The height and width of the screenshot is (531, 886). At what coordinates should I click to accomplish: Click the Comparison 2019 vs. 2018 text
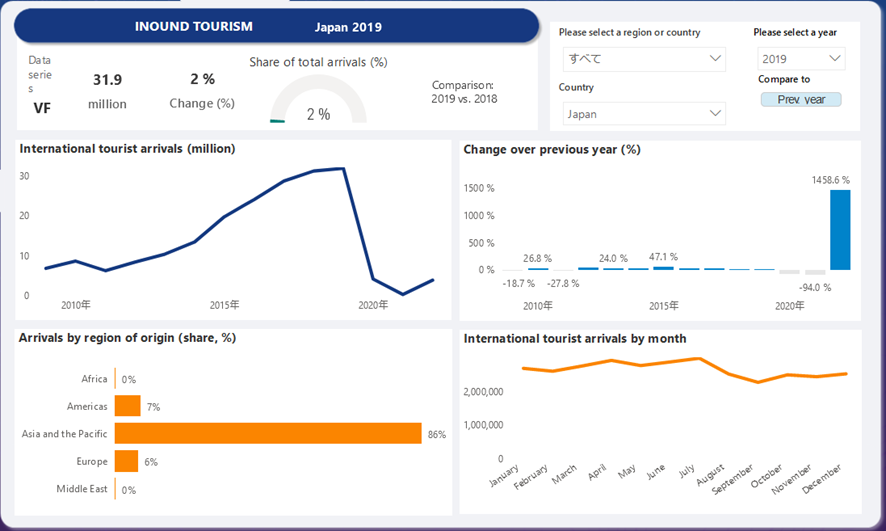464,92
